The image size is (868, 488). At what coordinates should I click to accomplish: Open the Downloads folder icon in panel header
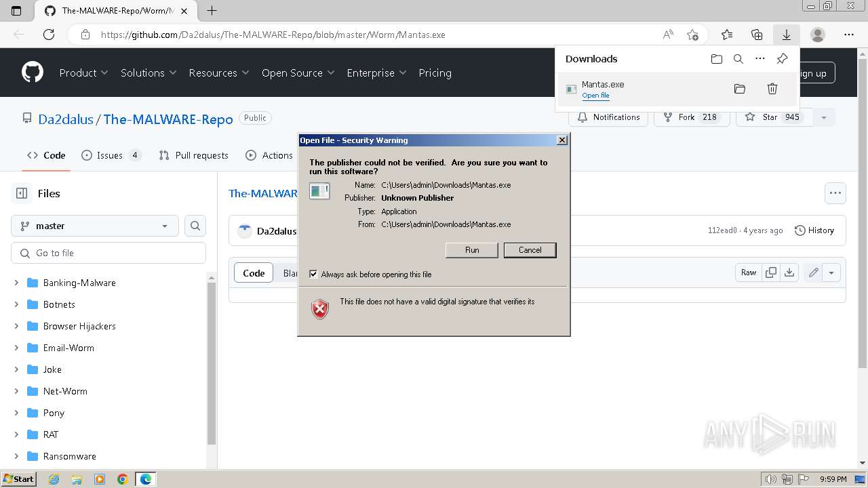717,59
